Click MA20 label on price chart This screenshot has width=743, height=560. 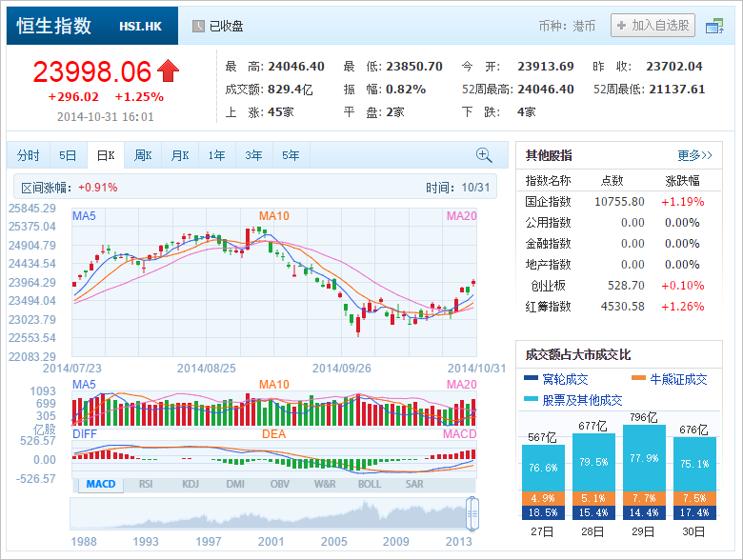(x=462, y=216)
